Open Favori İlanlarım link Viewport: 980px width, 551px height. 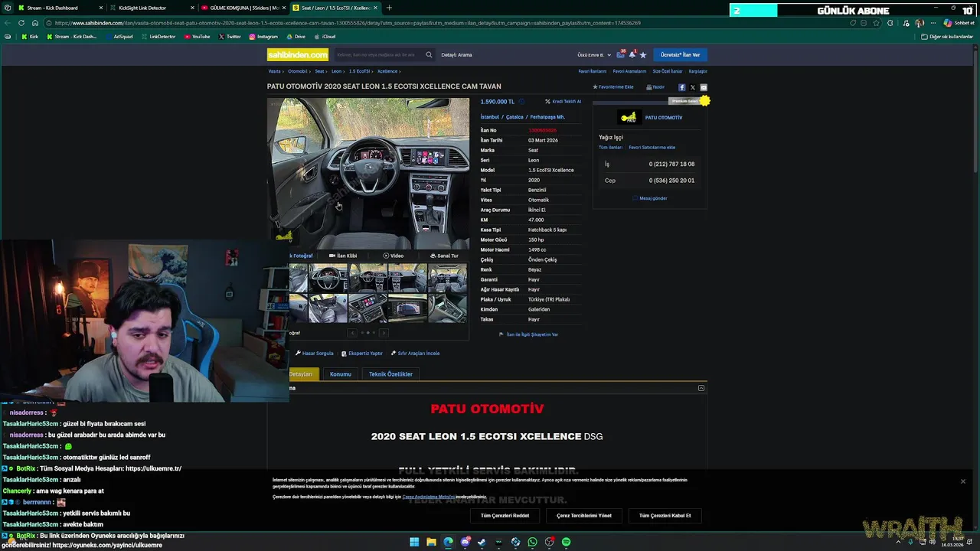tap(592, 71)
